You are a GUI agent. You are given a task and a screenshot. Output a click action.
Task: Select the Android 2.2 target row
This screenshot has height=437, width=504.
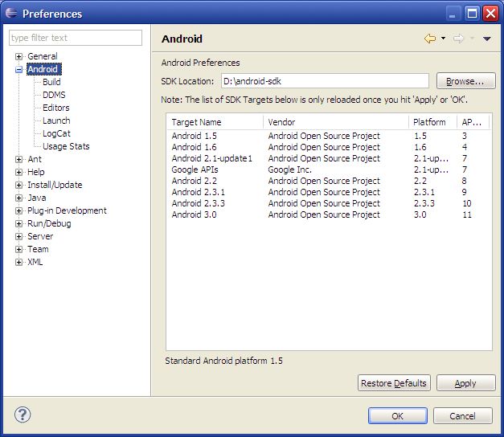(x=329, y=181)
